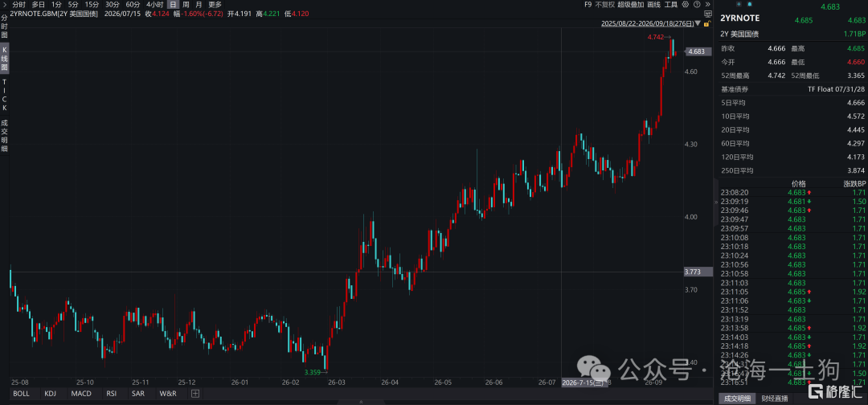The width and height of the screenshot is (868, 405).
Task: Toggle 不复权 price adjustment mode
Action: coord(604,5)
